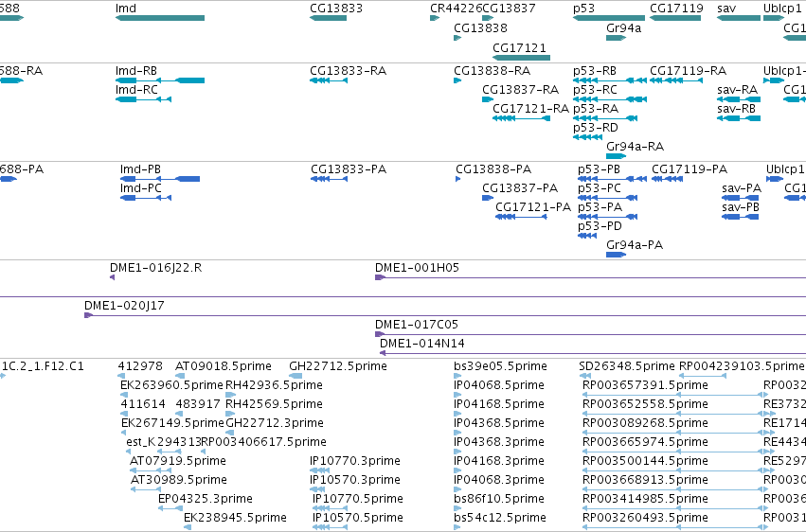This screenshot has height=532, width=806.
Task: Click transcript sav-RB
Action: point(739,118)
